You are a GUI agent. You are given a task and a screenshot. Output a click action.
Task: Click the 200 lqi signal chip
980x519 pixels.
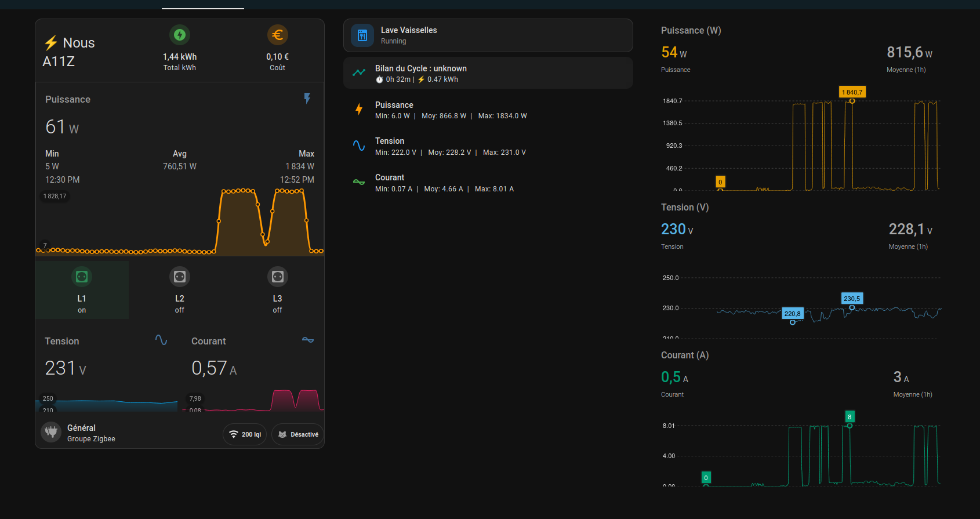[245, 434]
